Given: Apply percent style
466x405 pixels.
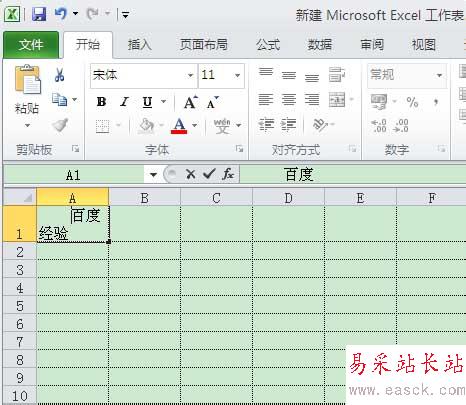Looking at the screenshot, I should (x=412, y=102).
